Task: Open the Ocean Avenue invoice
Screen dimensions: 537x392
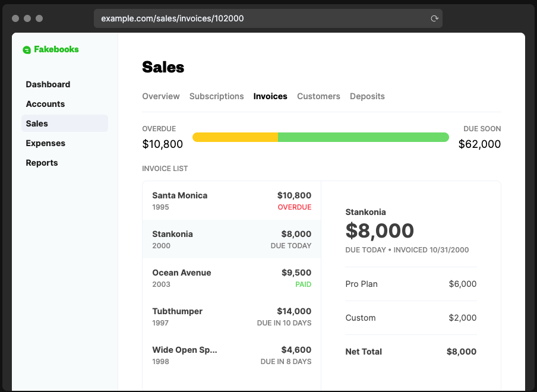Action: 232,278
